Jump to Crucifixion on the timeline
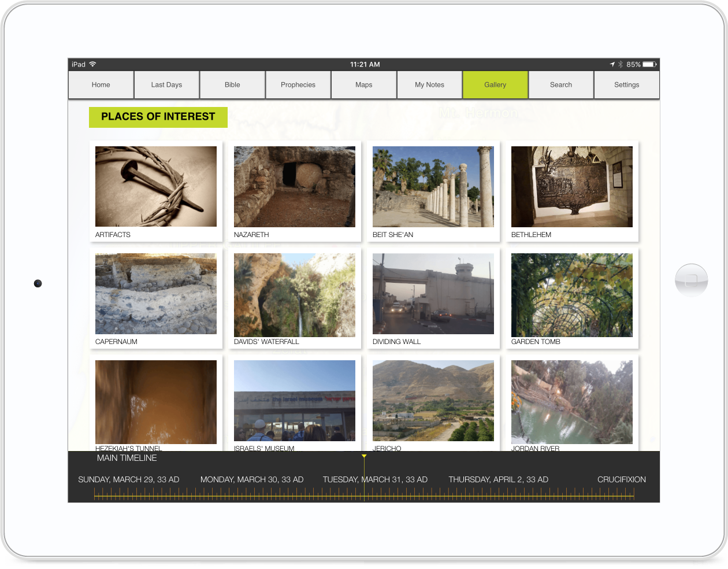 (621, 479)
